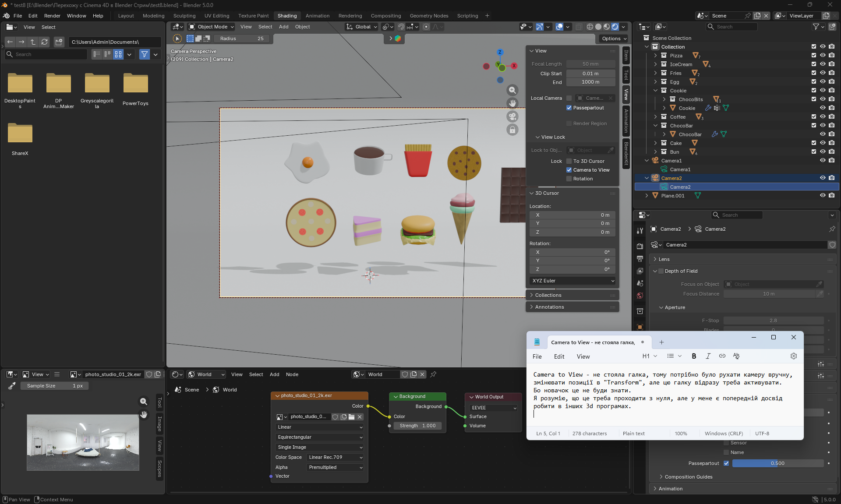The height and width of the screenshot is (504, 841).
Task: Open the XYZ Euler rotation mode dropdown
Action: click(573, 281)
